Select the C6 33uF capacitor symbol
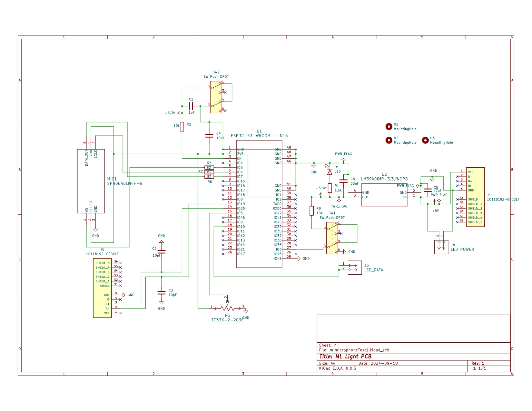532x411 pixels. 344,181
